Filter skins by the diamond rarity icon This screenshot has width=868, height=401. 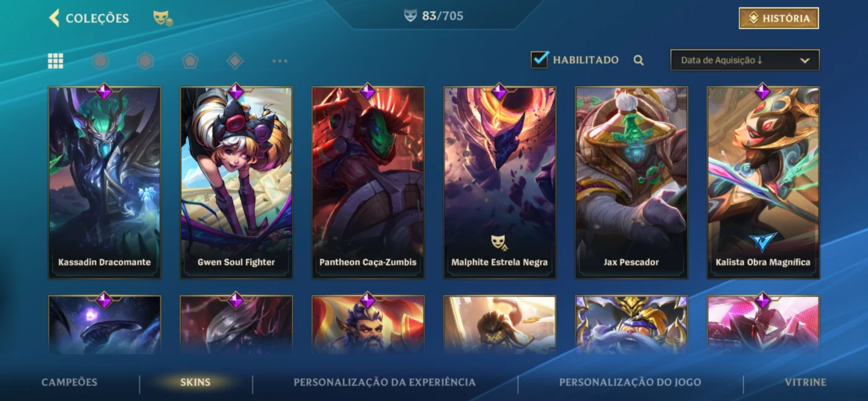click(x=235, y=61)
